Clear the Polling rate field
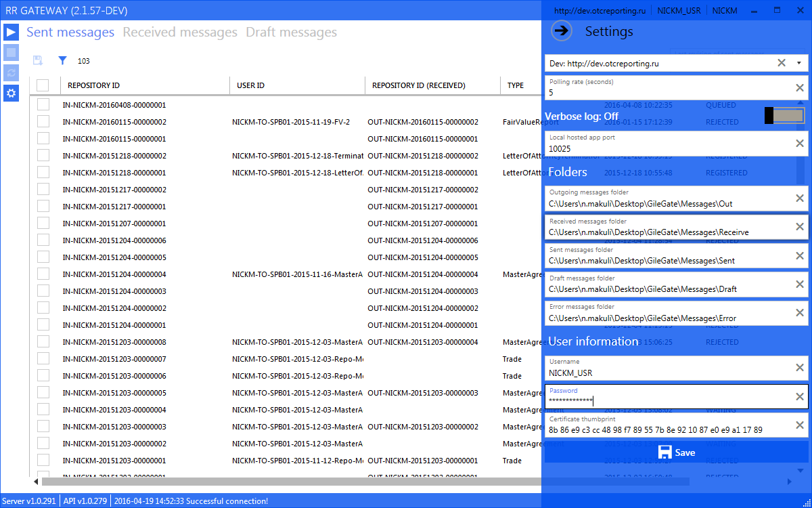This screenshot has width=812, height=508. [800, 87]
